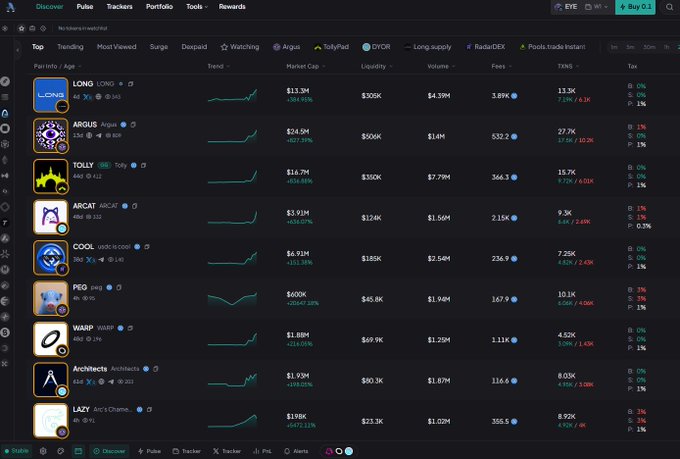Copy the PEG token address icon
This screenshot has width=680, height=459.
(x=119, y=287)
